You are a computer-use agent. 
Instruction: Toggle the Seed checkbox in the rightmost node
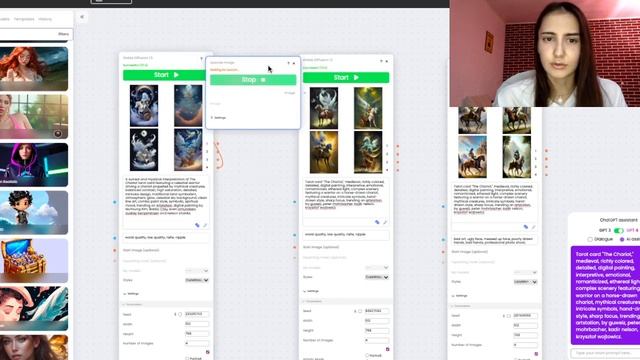pos(509,316)
